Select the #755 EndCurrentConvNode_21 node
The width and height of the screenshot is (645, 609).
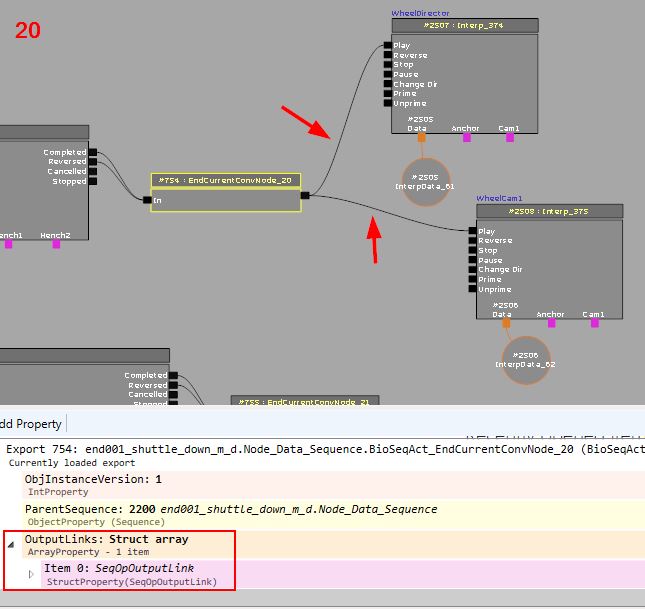(x=305, y=401)
